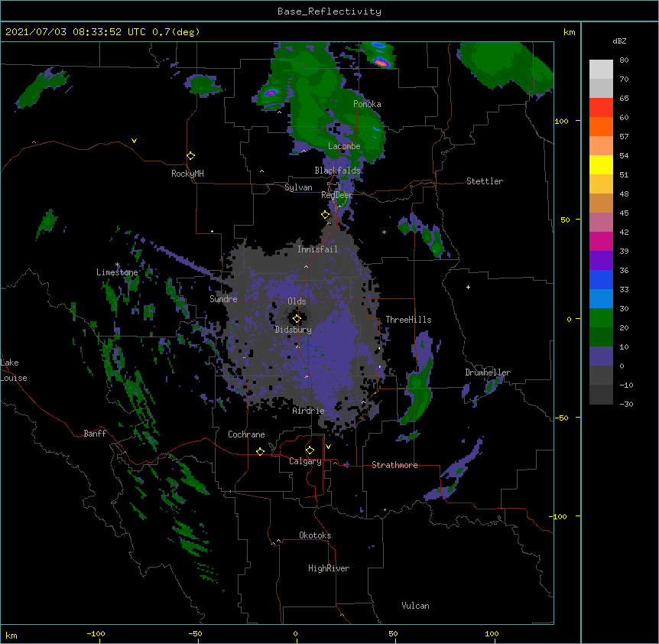Click the dBZ legend heading

tap(619, 41)
